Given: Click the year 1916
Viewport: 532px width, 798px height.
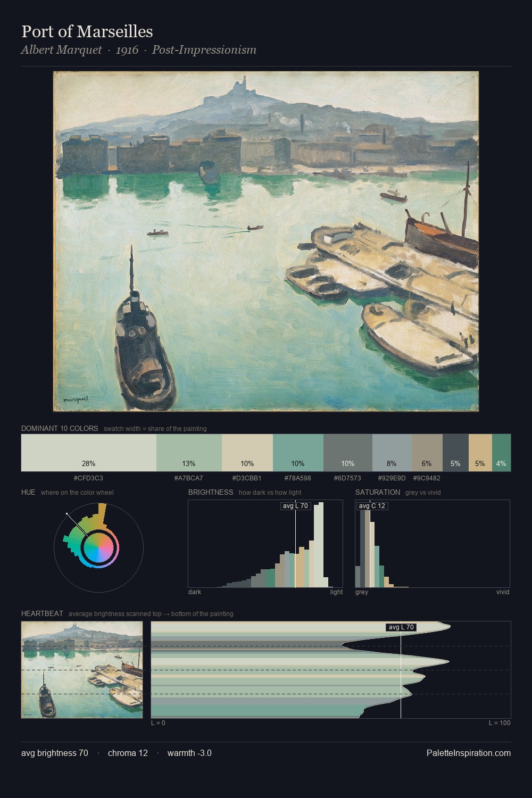Looking at the screenshot, I should click(x=127, y=50).
